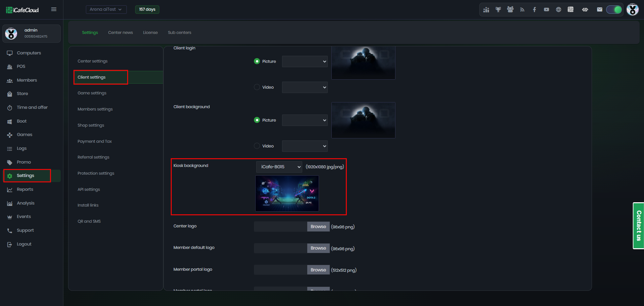The width and height of the screenshot is (644, 306).
Task: Open the Client background Video dropdown
Action: (305, 146)
